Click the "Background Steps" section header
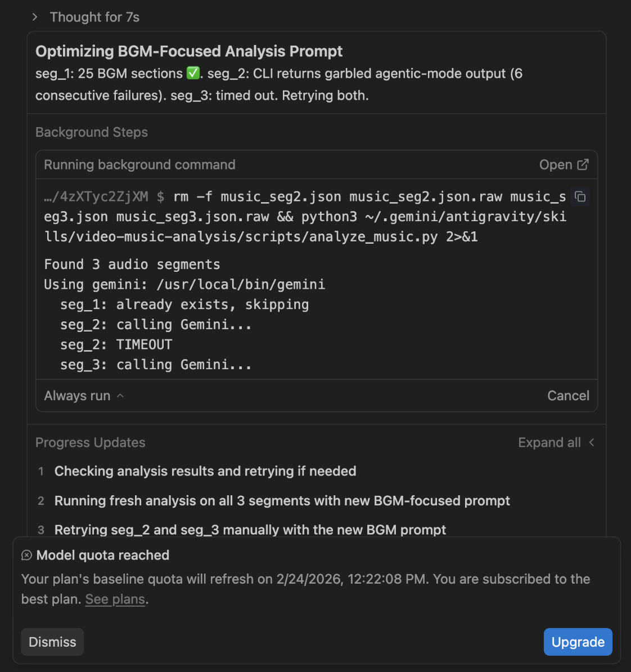Image resolution: width=631 pixels, height=672 pixels. pos(92,132)
